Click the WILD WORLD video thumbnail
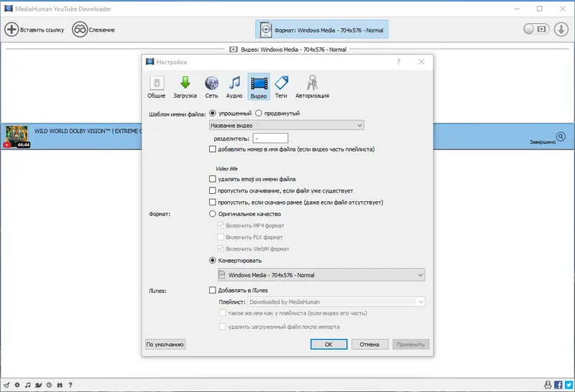The width and height of the screenshot is (575, 392). (x=17, y=136)
